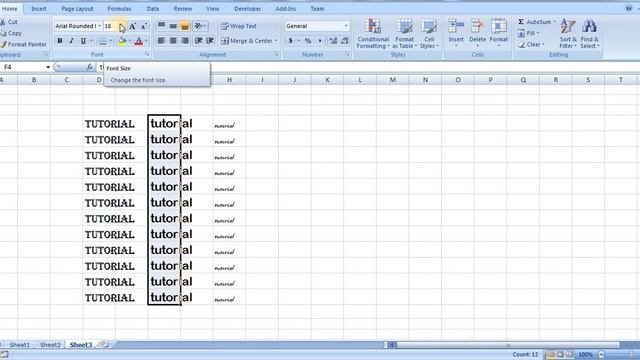This screenshot has height=360, width=640.
Task: Open the Developer tab
Action: coord(247,9)
